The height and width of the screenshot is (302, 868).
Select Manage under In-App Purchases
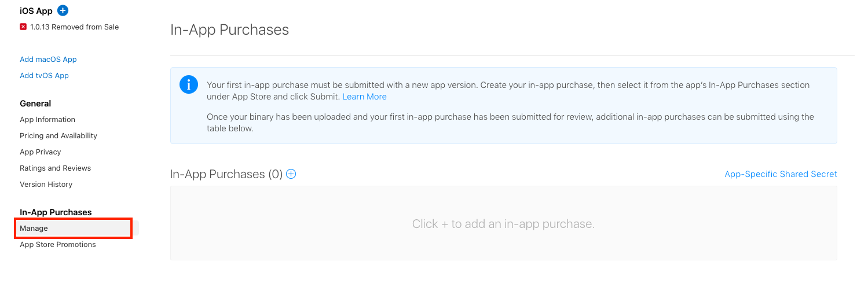coord(74,228)
